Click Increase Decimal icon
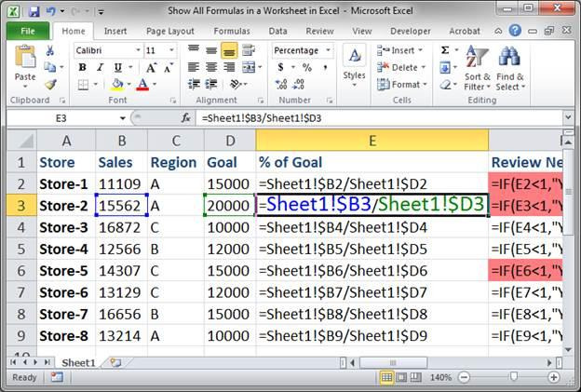This screenshot has height=392, width=581. tap(281, 85)
